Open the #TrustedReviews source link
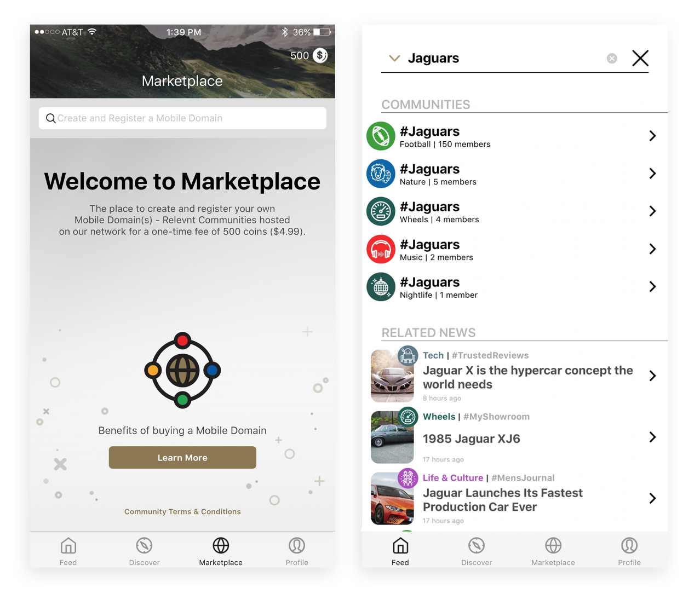Viewport: 700px width, 611px height. 490,355
